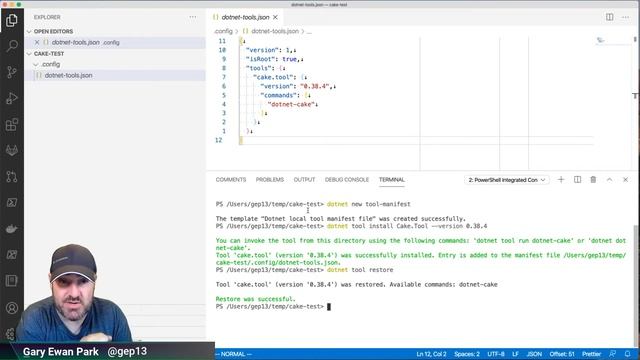
Task: Switch to the Output panel tab
Action: coord(304,180)
